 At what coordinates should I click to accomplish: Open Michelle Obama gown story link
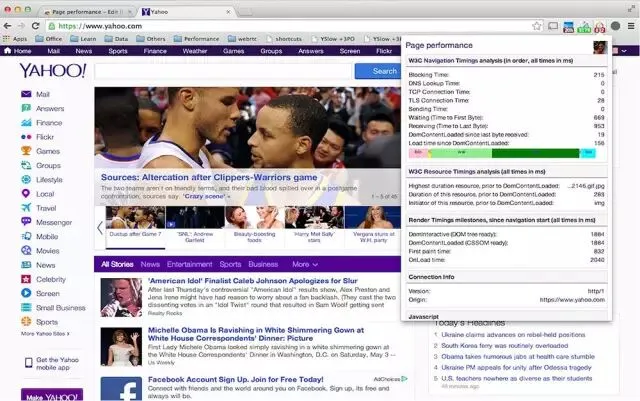256,334
